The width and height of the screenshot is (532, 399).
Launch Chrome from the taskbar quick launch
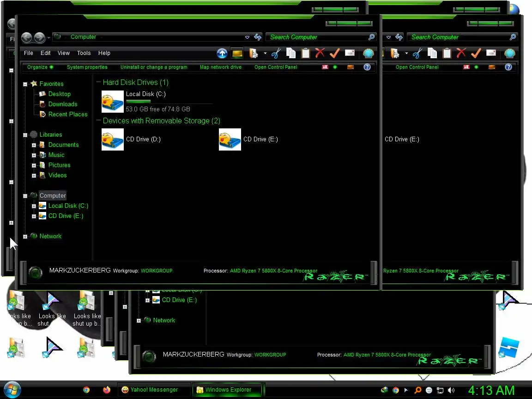click(86, 390)
